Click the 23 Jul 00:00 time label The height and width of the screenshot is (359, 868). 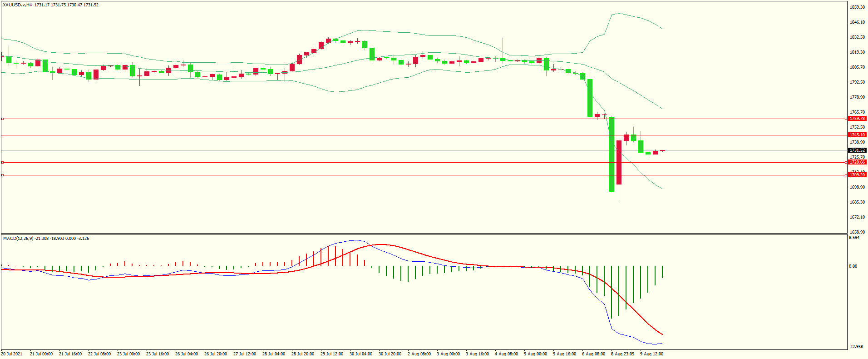pyautogui.click(x=128, y=354)
